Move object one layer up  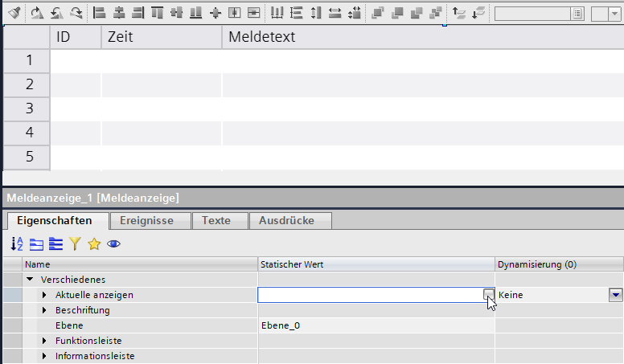tap(459, 13)
